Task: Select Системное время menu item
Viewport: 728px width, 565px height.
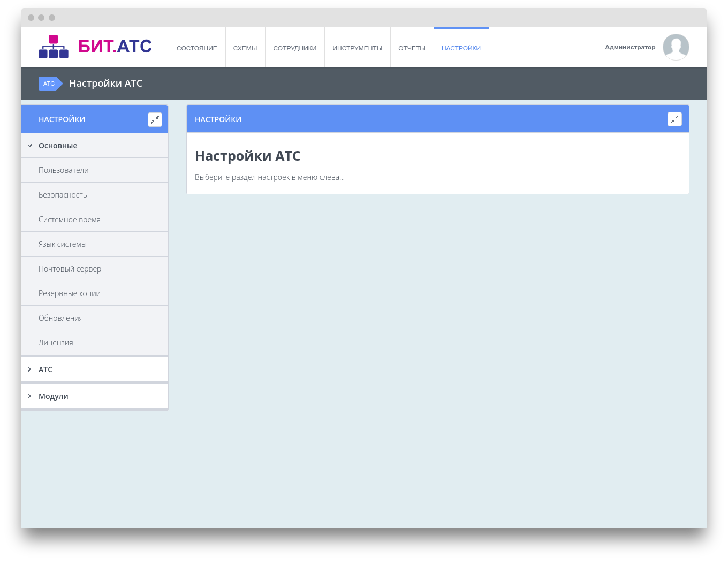Action: pyautogui.click(x=70, y=220)
